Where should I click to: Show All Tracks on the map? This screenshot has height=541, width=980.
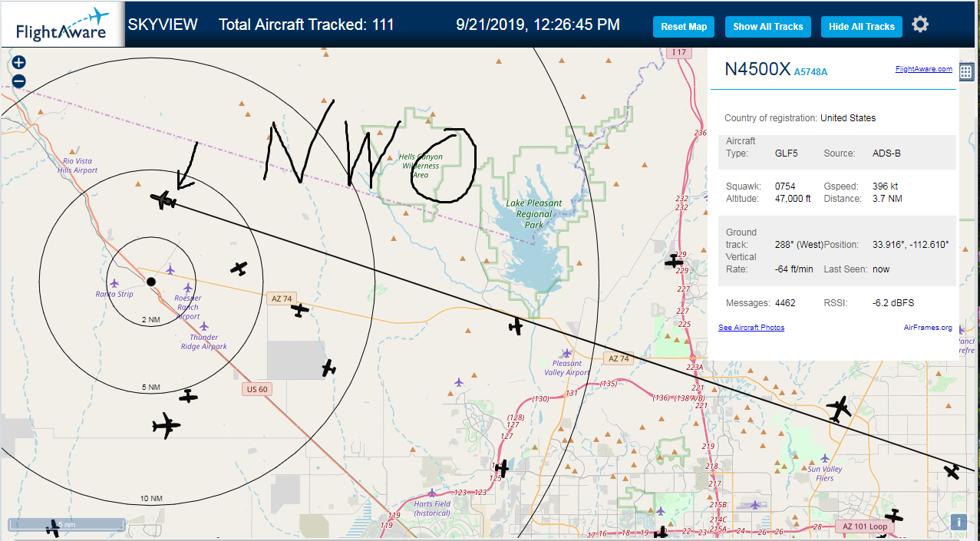pyautogui.click(x=767, y=26)
